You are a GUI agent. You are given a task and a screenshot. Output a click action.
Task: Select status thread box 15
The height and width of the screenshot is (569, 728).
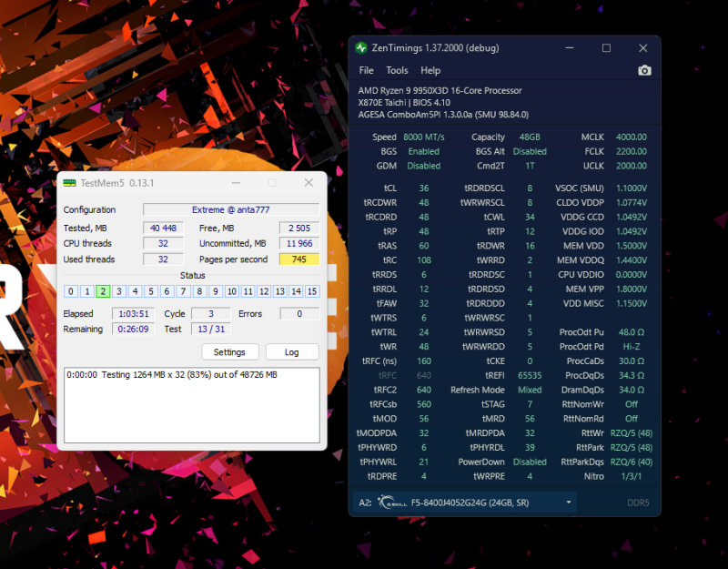(x=312, y=291)
